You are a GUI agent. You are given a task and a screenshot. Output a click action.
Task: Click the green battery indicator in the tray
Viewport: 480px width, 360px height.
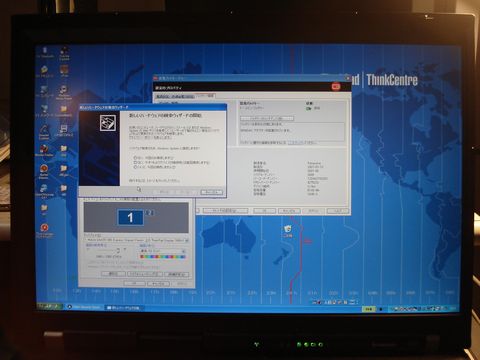tap(369, 309)
